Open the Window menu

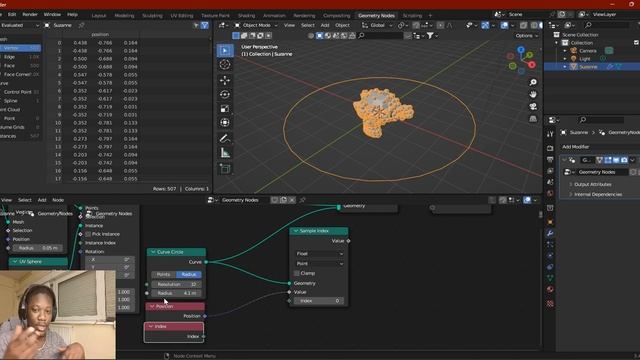(x=52, y=14)
